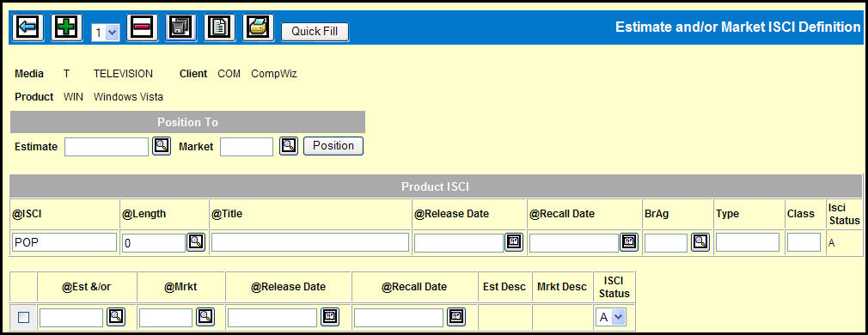Click the TELEVISION media text

pyautogui.click(x=123, y=74)
